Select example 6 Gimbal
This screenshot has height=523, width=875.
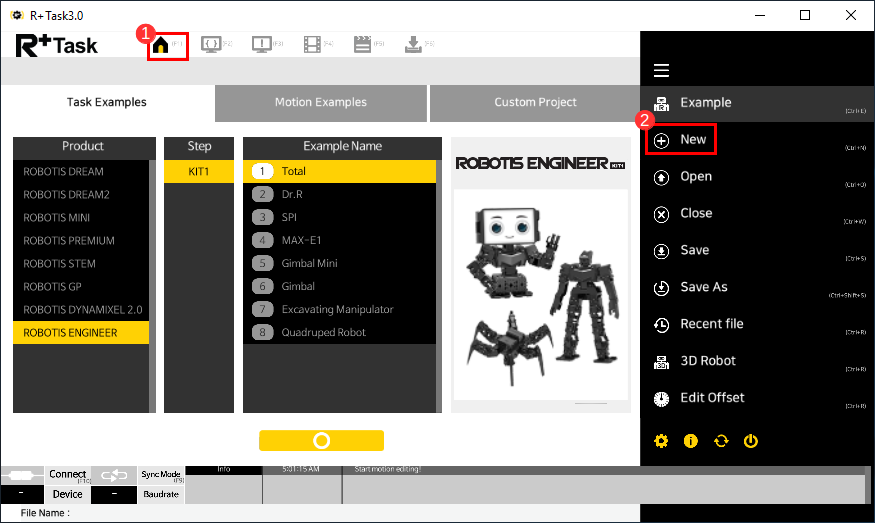click(339, 286)
